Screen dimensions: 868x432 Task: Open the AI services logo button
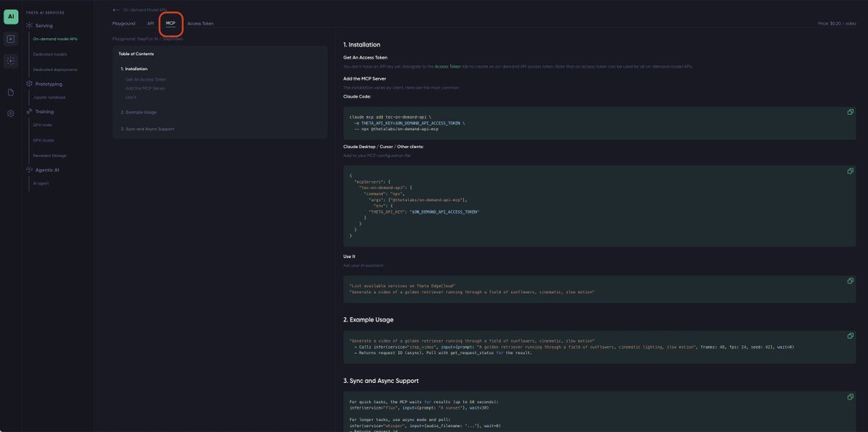click(11, 17)
